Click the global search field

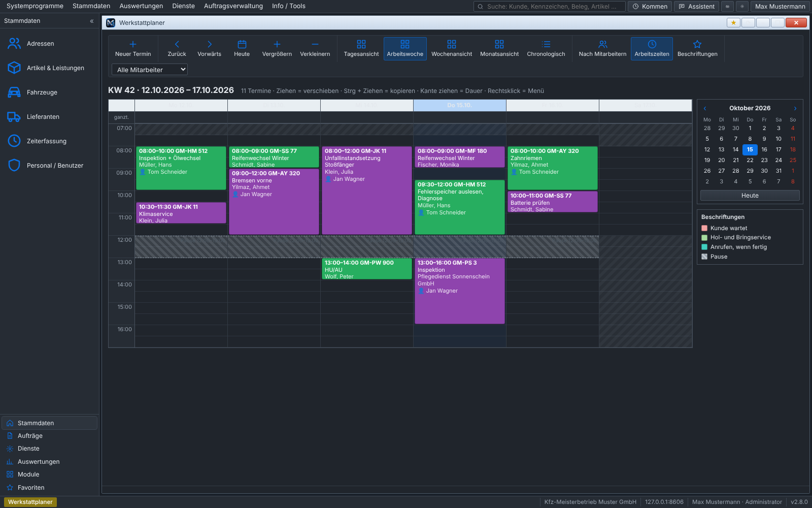pyautogui.click(x=549, y=7)
